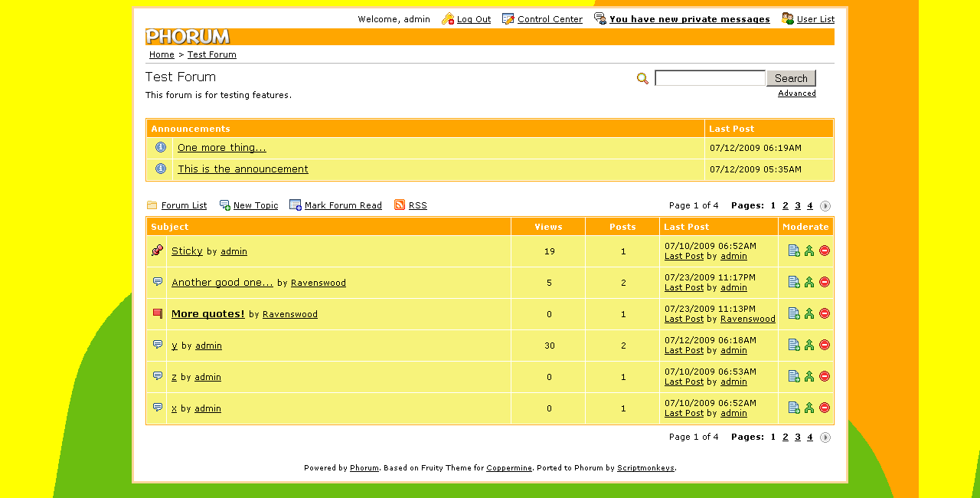Open 'This is the announcement' topic
980x498 pixels.
[x=243, y=169]
